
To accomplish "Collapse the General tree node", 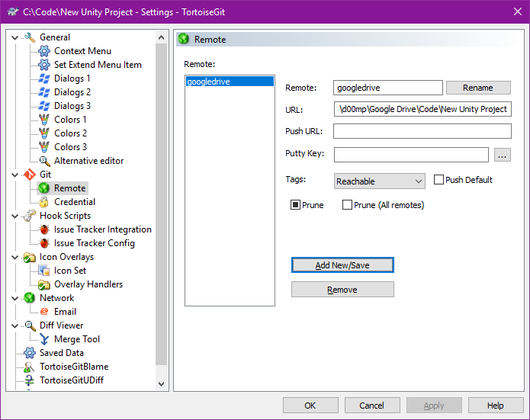I will click(x=15, y=37).
